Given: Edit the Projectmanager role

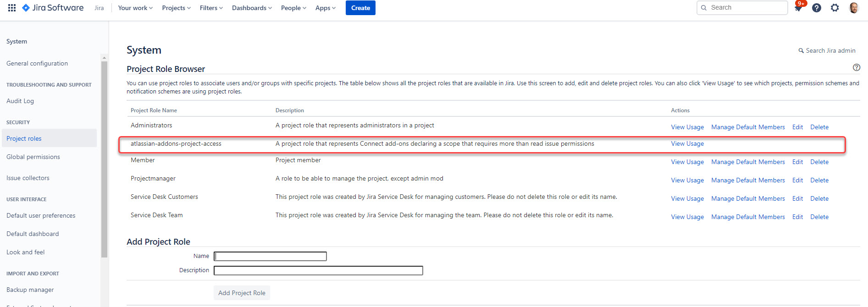Looking at the screenshot, I should pyautogui.click(x=797, y=180).
